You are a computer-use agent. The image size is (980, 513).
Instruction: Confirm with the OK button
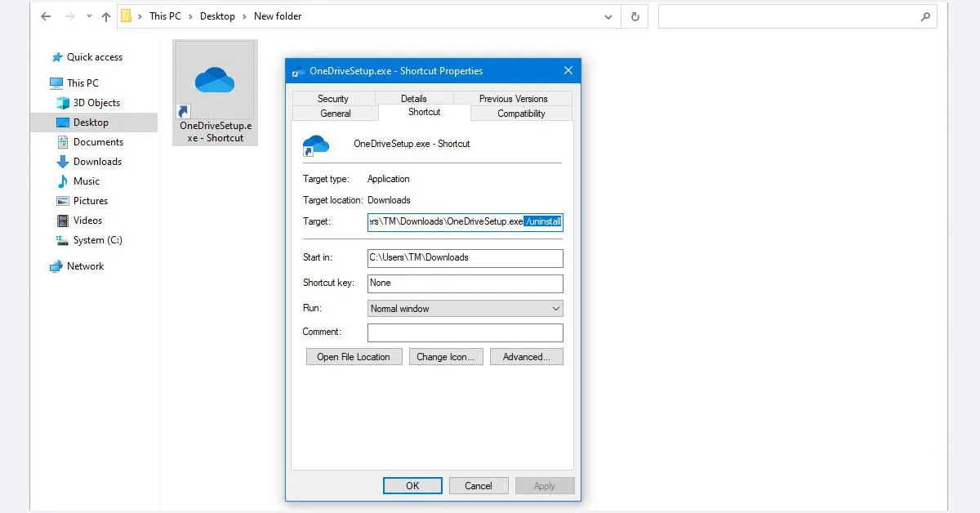click(412, 485)
